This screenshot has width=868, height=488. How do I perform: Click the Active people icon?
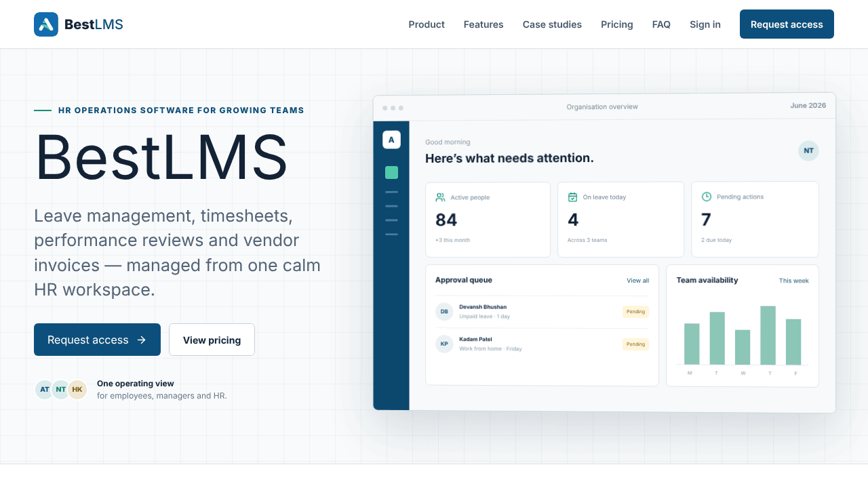tap(440, 197)
